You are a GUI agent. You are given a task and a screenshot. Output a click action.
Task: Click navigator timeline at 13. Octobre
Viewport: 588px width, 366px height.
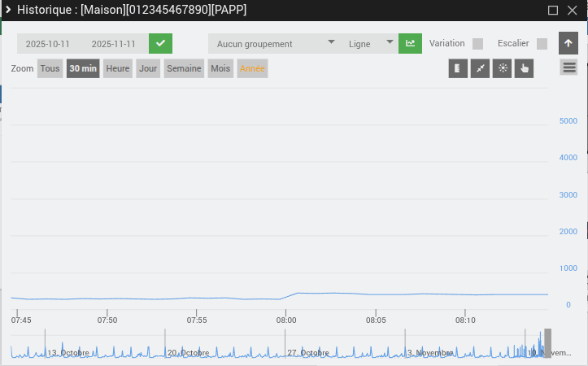[68, 353]
